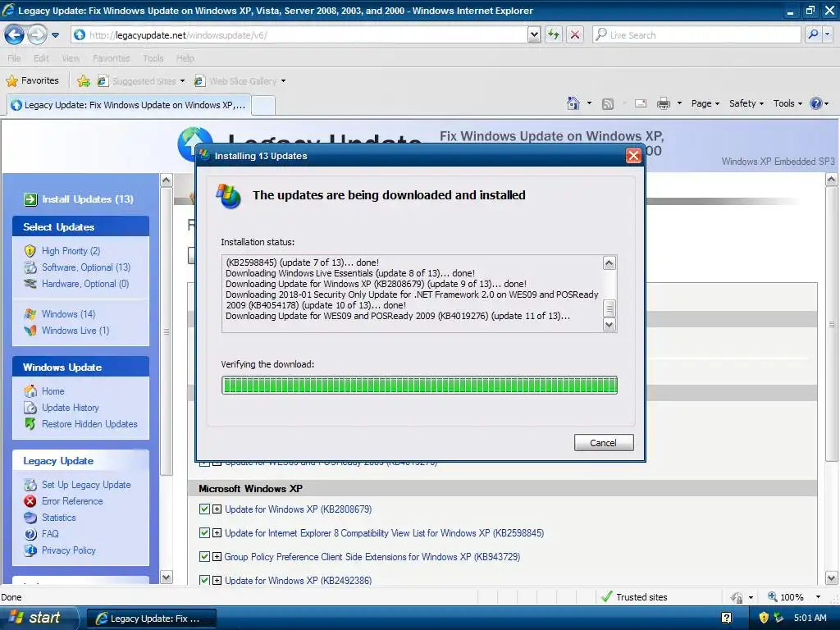This screenshot has height=630, width=840.
Task: Open the Safety dropdown menu
Action: pos(746,103)
